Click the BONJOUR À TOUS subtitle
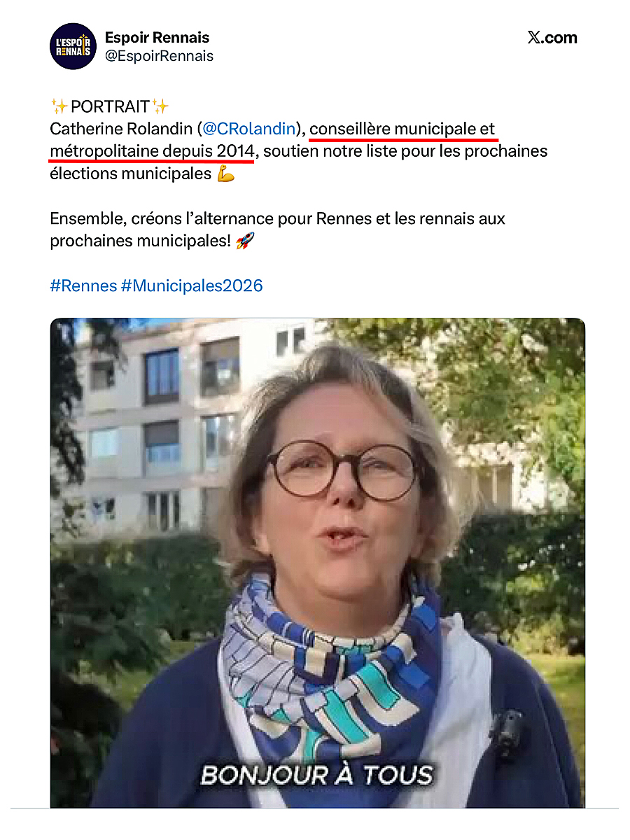630x840 pixels. 316,775
